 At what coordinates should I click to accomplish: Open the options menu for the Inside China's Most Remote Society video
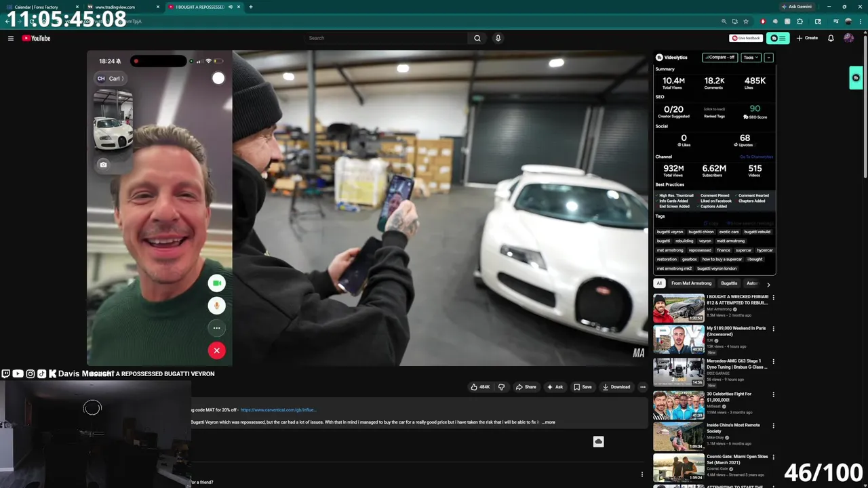pos(773,426)
